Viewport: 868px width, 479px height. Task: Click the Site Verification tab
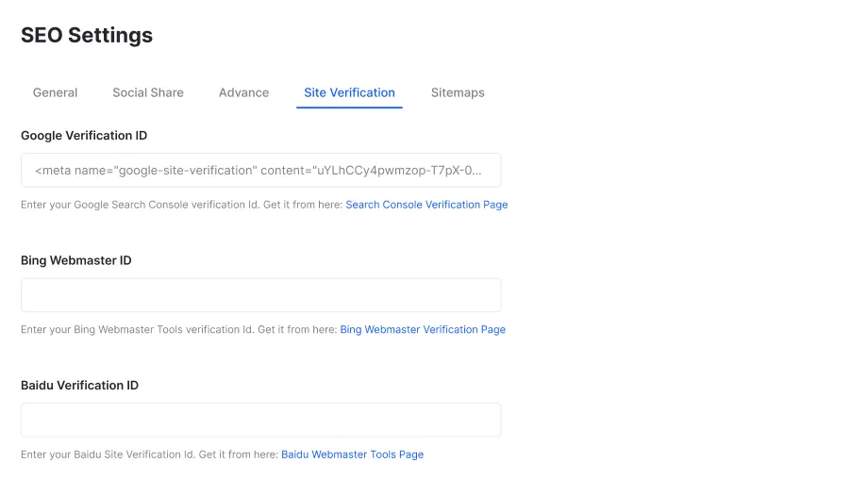pyautogui.click(x=349, y=92)
